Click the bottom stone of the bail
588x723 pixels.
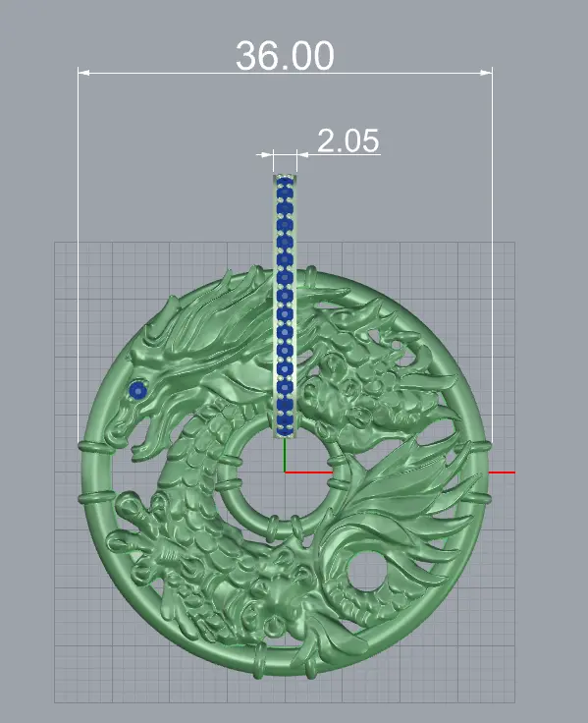285,430
